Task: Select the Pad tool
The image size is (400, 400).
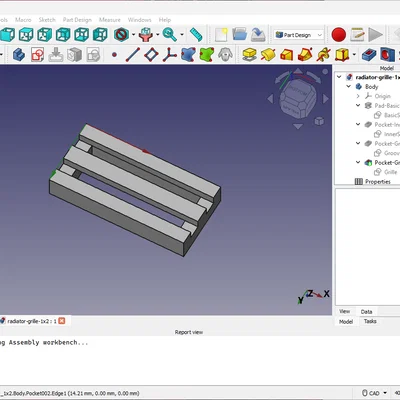Action: pyautogui.click(x=250, y=54)
